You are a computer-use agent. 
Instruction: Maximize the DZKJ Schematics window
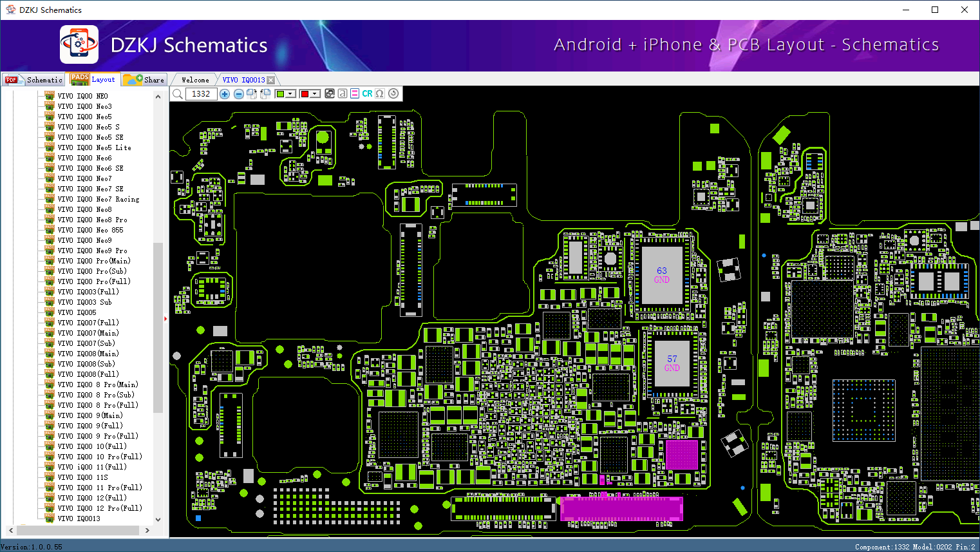click(935, 10)
